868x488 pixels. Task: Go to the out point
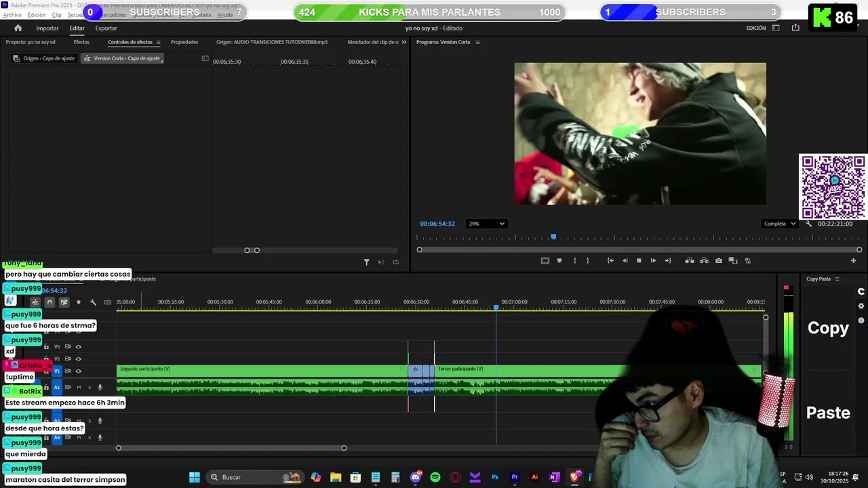[x=668, y=260]
